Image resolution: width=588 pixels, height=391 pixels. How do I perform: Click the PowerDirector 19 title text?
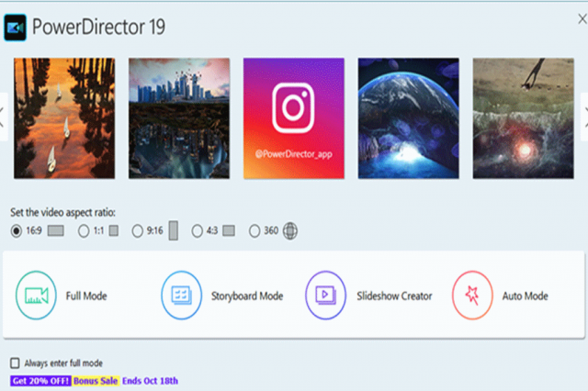98,27
